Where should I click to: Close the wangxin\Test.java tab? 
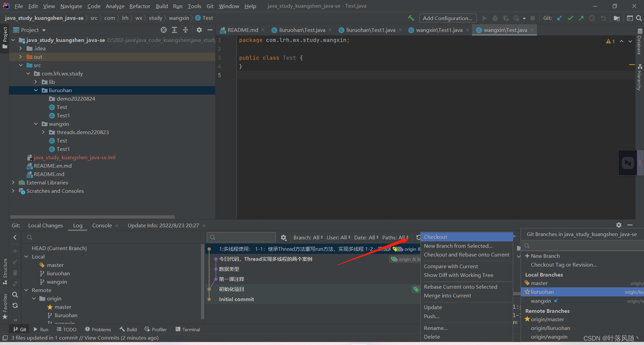[x=532, y=30]
